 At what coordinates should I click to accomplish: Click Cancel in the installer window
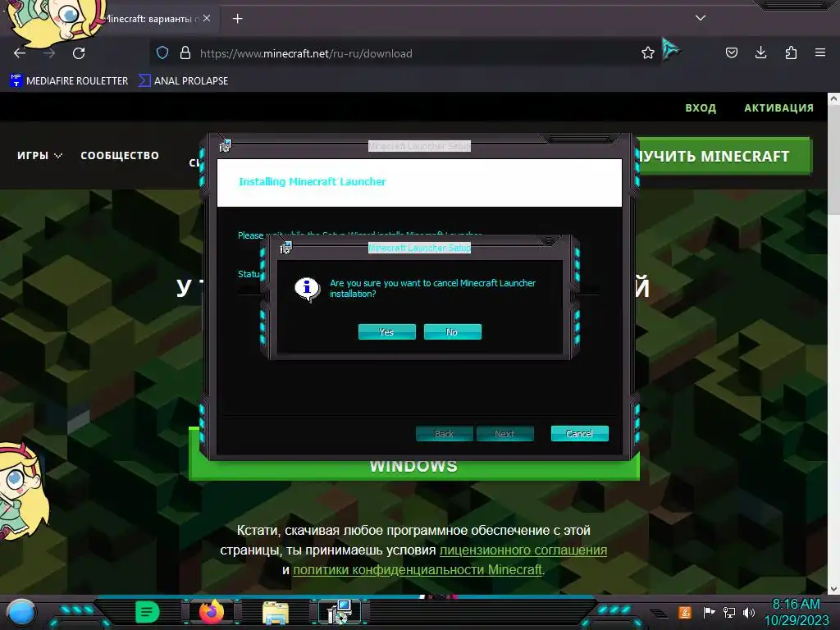click(580, 433)
